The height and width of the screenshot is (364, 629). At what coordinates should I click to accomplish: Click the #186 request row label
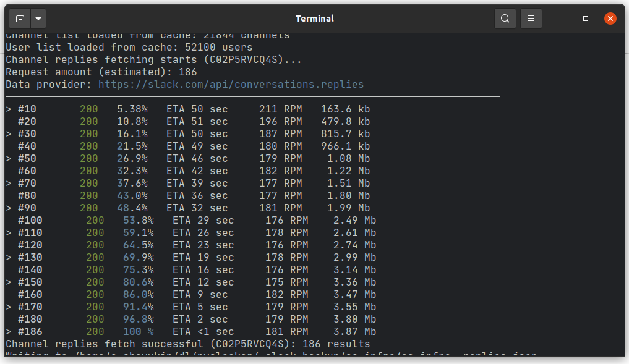pos(30,332)
